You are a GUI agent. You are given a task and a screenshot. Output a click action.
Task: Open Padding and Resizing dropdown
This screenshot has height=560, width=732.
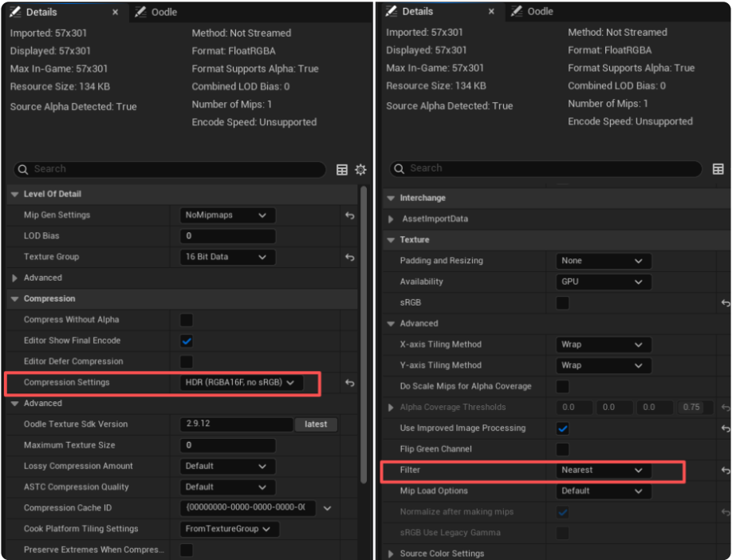point(603,261)
